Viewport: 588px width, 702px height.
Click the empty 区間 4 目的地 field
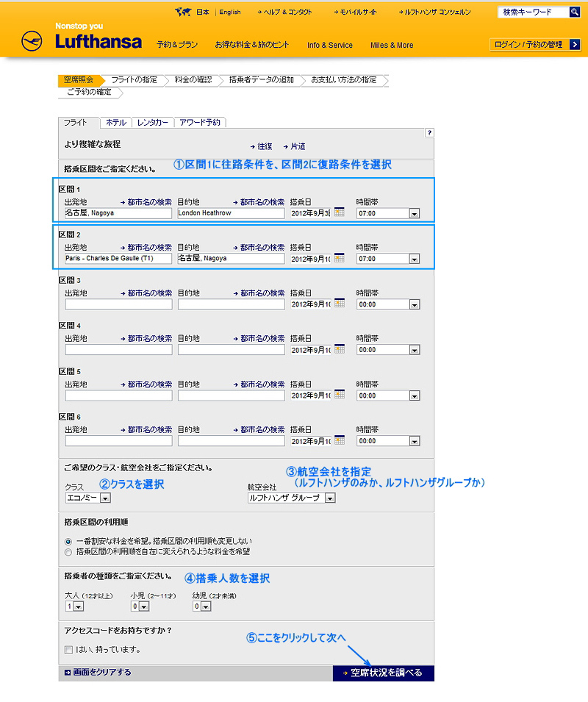231,350
